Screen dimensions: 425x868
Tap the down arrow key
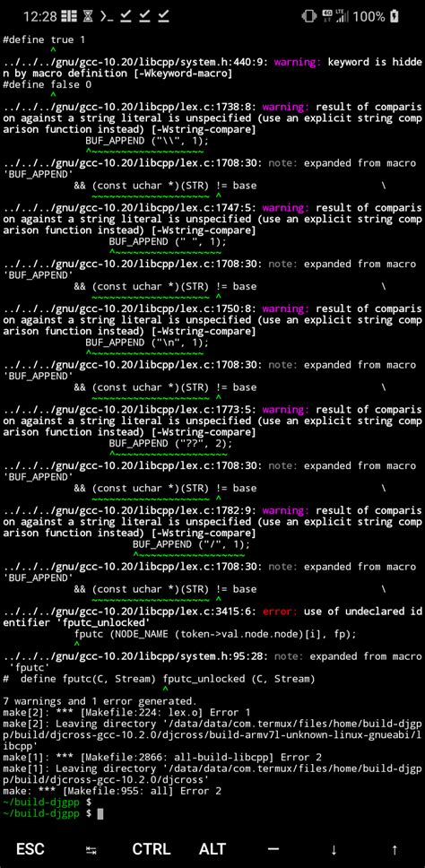[334, 850]
